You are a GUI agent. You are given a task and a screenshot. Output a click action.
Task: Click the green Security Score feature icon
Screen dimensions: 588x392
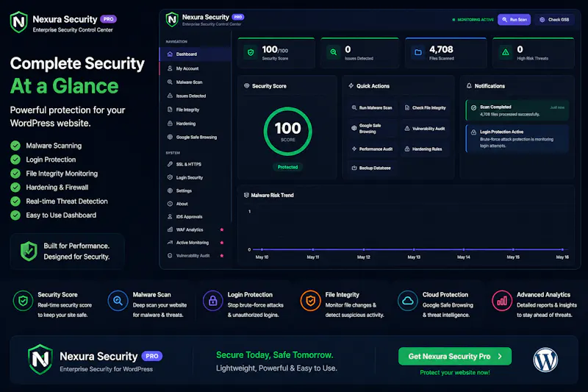coord(24,301)
